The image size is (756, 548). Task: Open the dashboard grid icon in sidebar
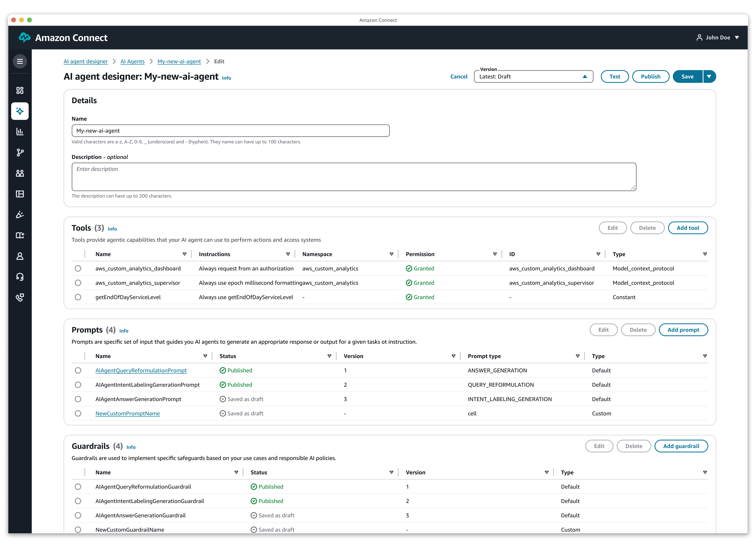[20, 90]
